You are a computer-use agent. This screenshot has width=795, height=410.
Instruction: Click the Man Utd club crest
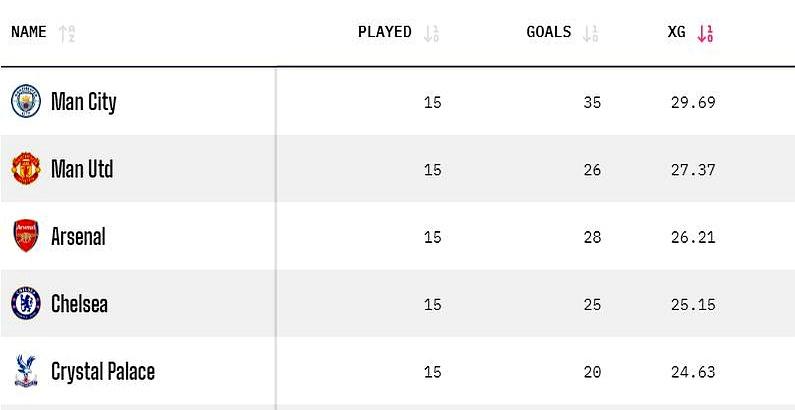pos(25,169)
